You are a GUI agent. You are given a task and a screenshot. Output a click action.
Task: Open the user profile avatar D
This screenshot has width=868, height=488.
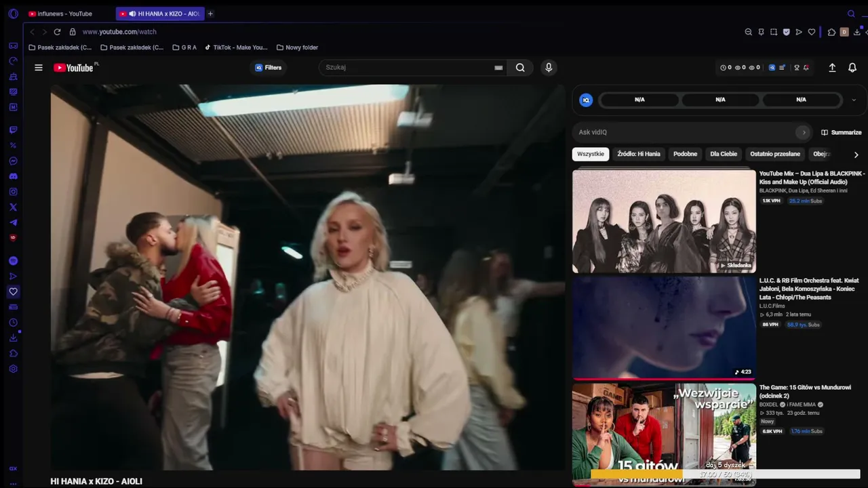[x=844, y=32]
